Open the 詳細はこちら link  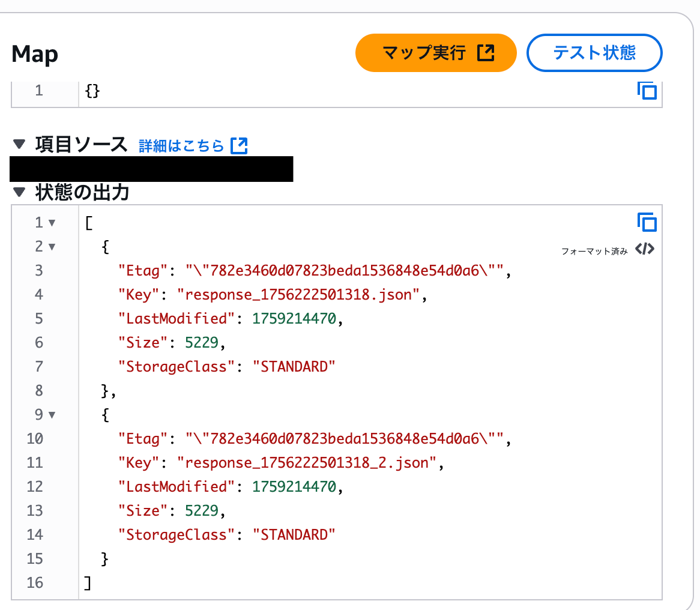pos(181,145)
